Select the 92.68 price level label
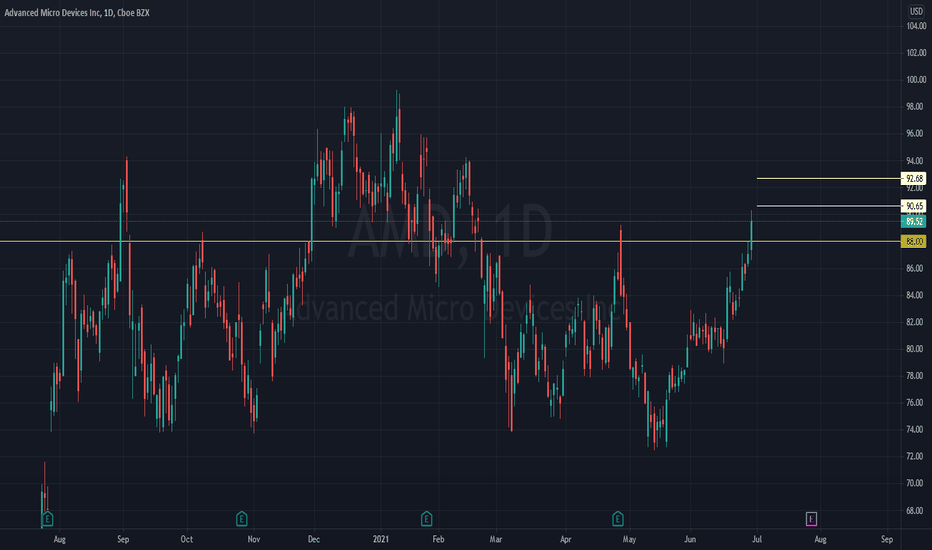The image size is (932, 550). (914, 178)
